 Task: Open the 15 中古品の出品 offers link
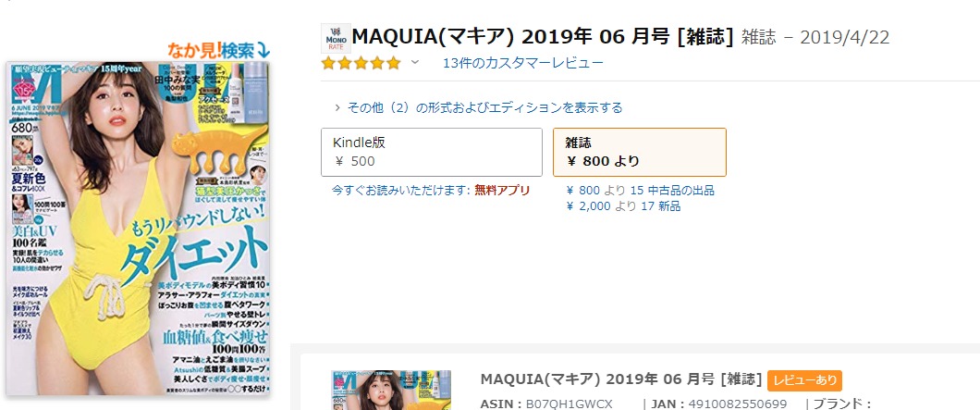(x=640, y=191)
